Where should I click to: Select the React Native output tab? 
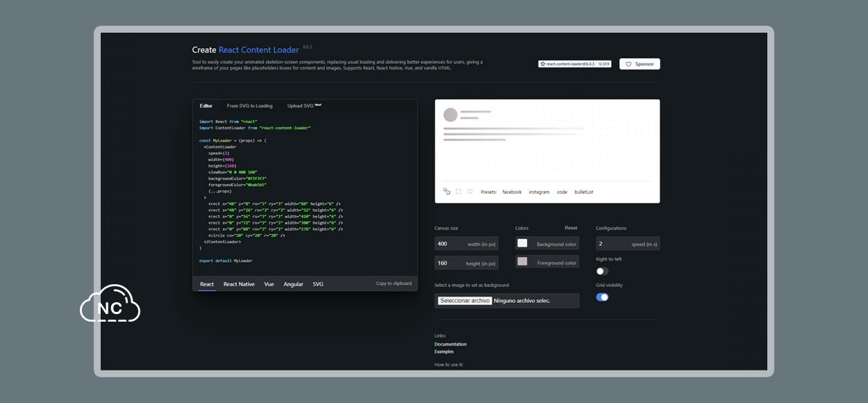coord(239,284)
